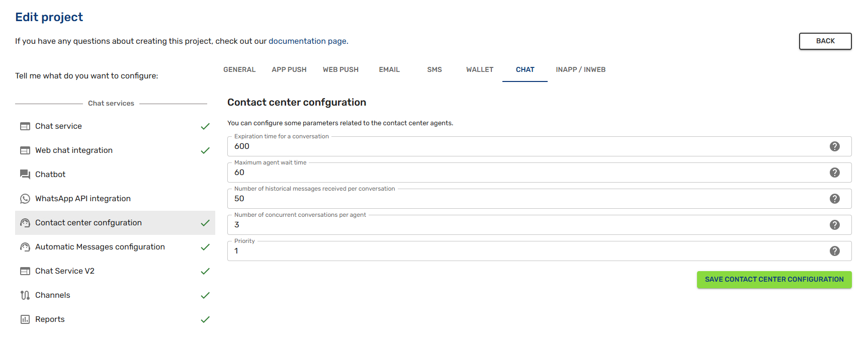The image size is (868, 338).
Task: Click the WhatsApp logo icon
Action: point(25,199)
